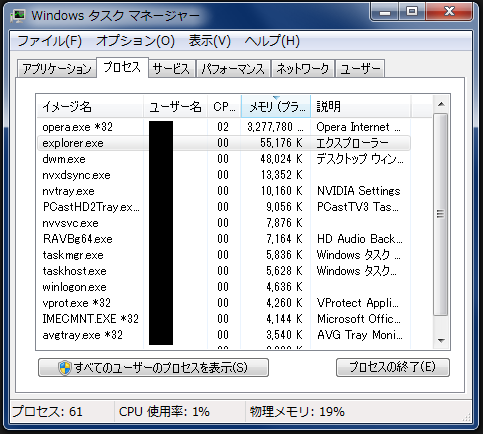Click the Task Manager title bar icon
The width and height of the screenshot is (483, 434).
tap(18, 15)
